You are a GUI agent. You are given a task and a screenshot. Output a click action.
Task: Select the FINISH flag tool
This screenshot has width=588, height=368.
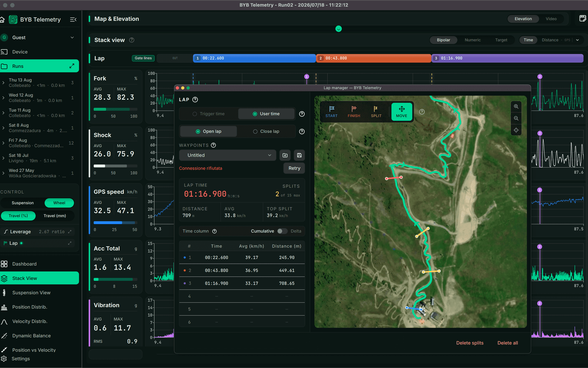click(354, 112)
